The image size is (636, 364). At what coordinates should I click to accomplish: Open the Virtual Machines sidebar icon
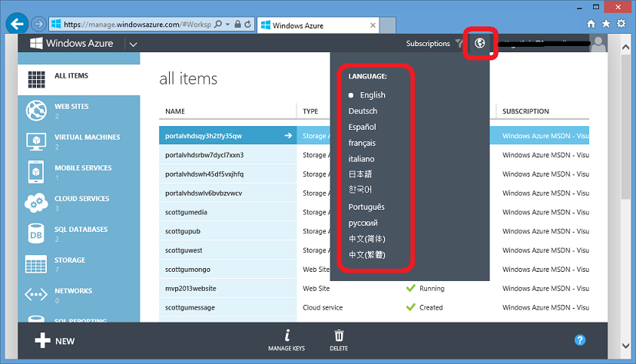pyautogui.click(x=36, y=141)
